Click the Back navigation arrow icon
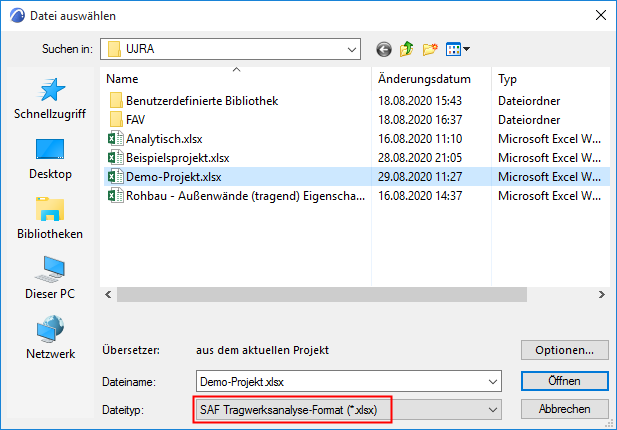Screen dimensions: 617x430 (383, 48)
